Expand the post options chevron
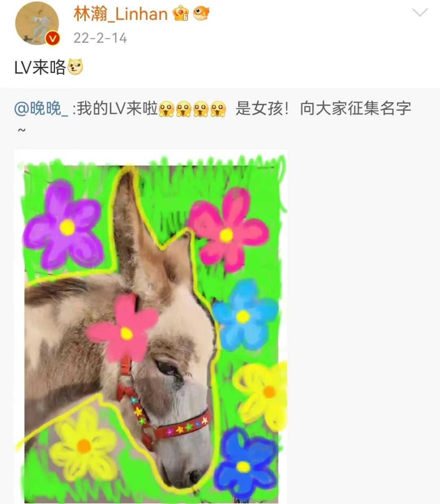The image size is (440, 504). [420, 13]
